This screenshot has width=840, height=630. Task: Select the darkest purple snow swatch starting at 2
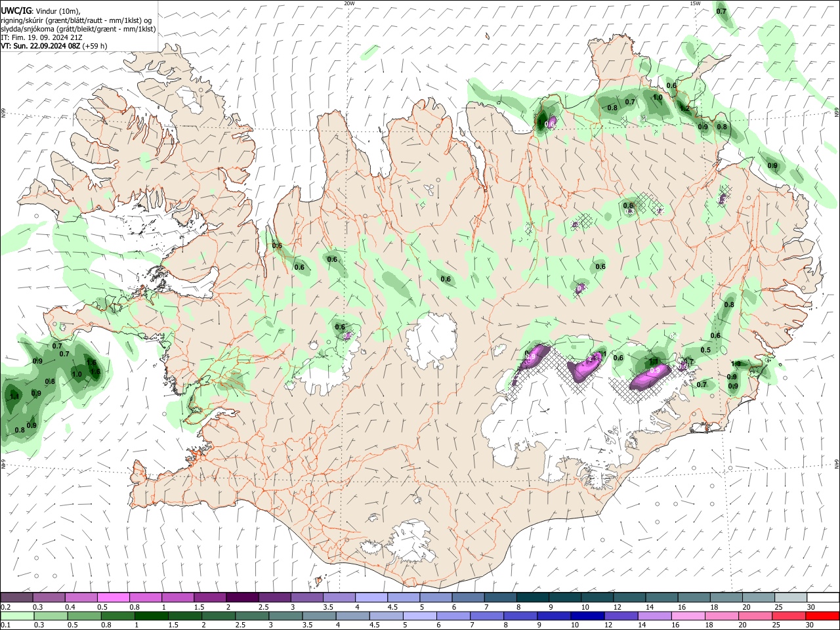tap(243, 598)
